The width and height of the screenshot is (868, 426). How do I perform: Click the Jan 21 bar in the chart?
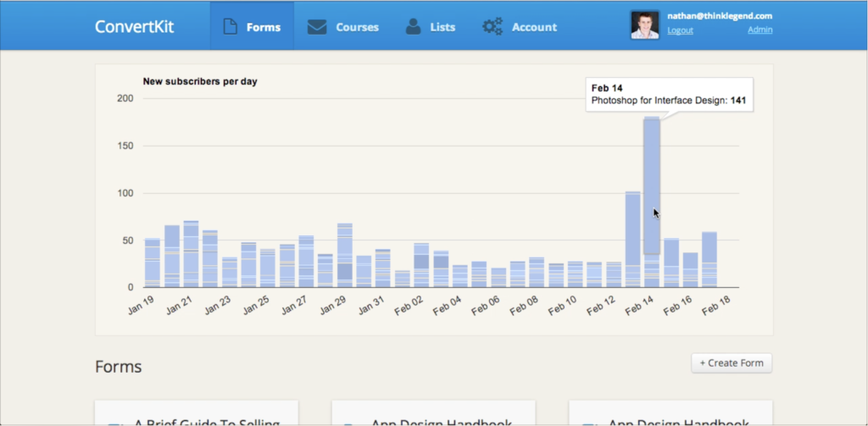(x=191, y=254)
